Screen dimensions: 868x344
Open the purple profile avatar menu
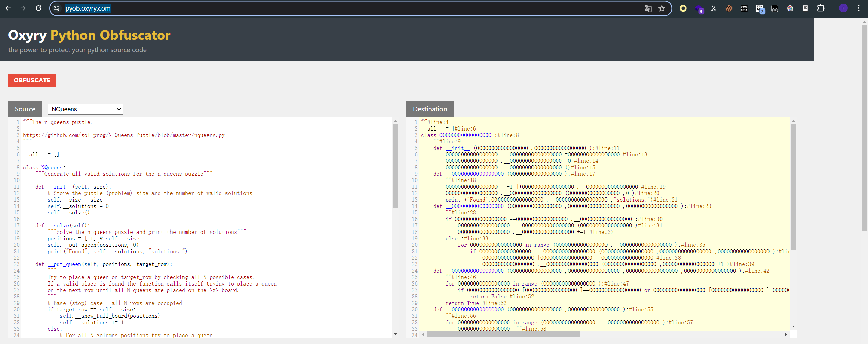click(x=843, y=8)
